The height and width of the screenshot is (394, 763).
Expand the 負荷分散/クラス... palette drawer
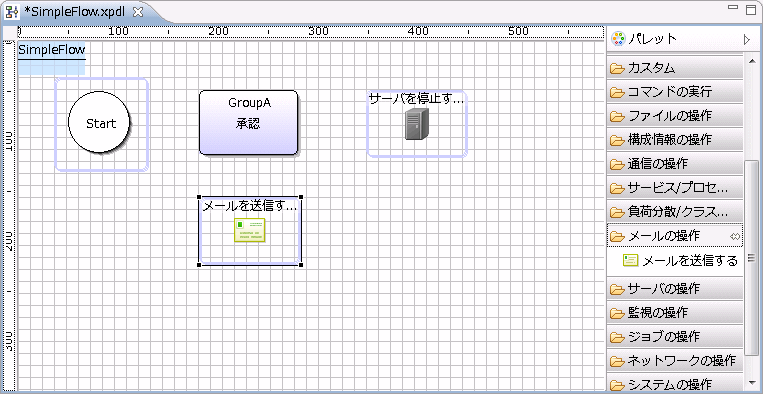675,212
